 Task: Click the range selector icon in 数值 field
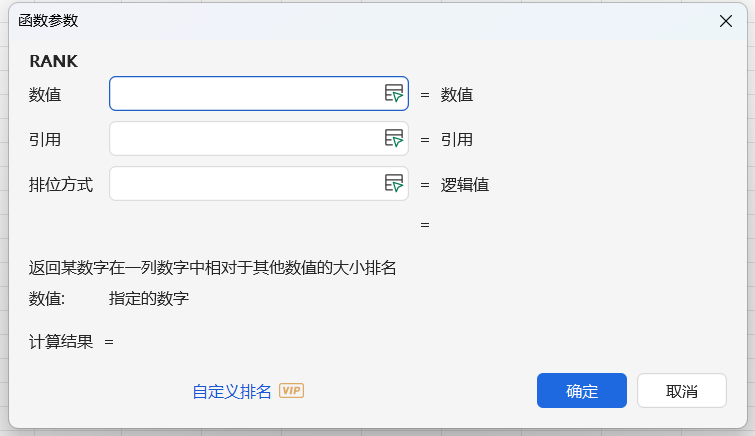coord(394,94)
